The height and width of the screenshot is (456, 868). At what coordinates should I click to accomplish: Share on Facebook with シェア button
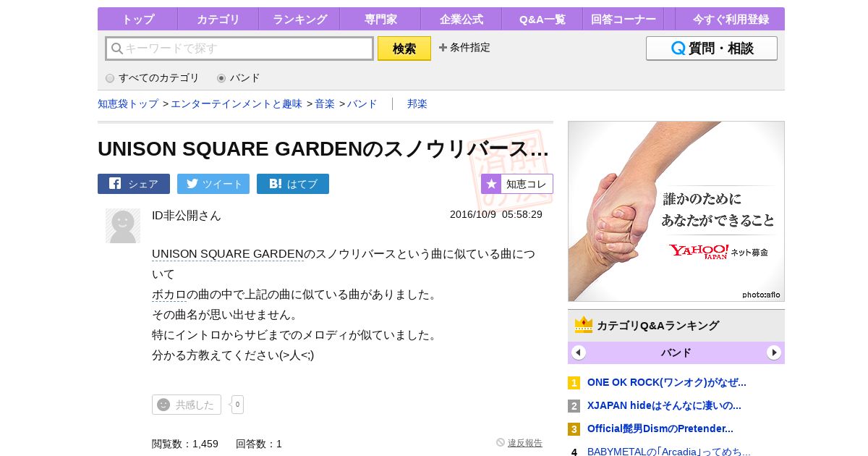coord(134,184)
